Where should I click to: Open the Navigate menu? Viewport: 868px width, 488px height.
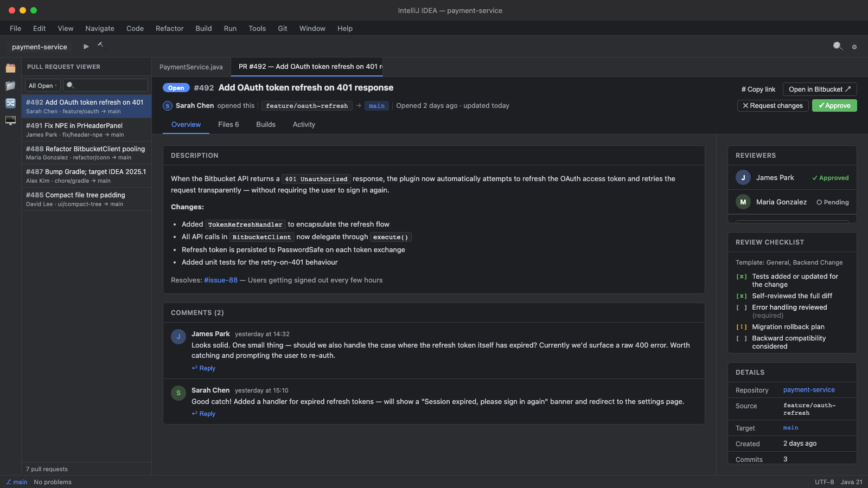(100, 28)
